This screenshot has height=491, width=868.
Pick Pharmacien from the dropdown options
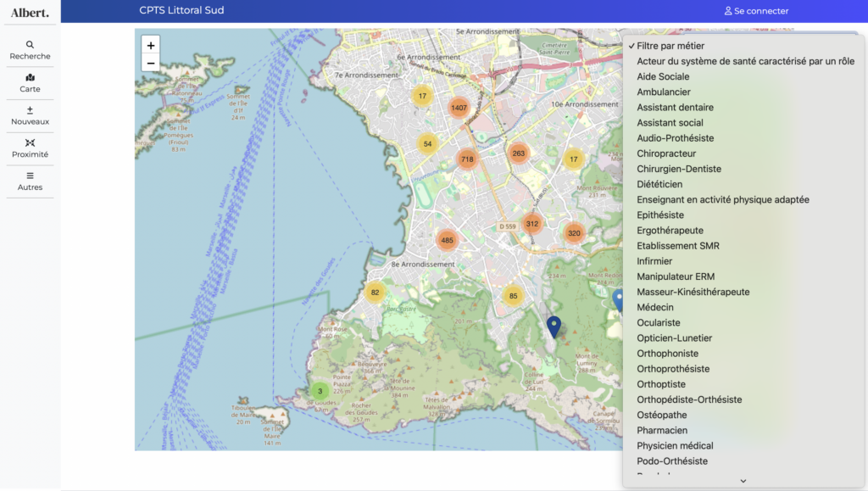[x=662, y=430]
